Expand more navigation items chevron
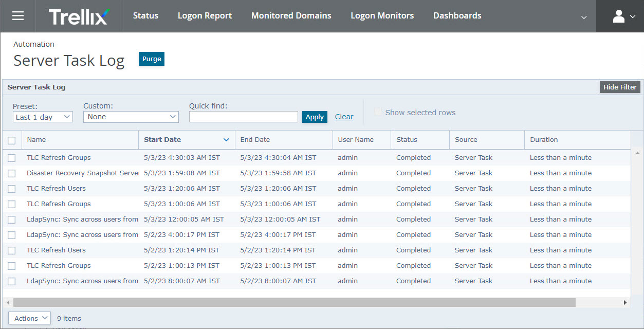Viewport: 644px width, 329px height. tap(584, 17)
